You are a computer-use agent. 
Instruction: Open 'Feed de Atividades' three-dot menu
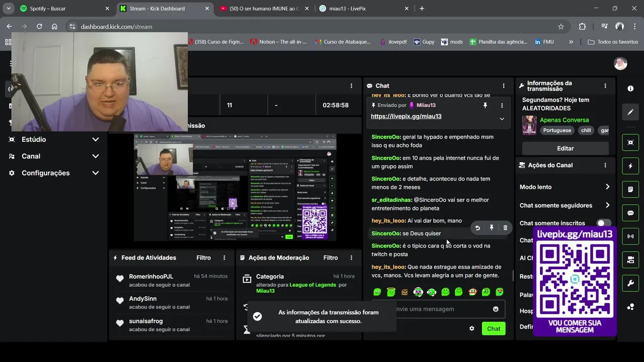click(x=224, y=257)
